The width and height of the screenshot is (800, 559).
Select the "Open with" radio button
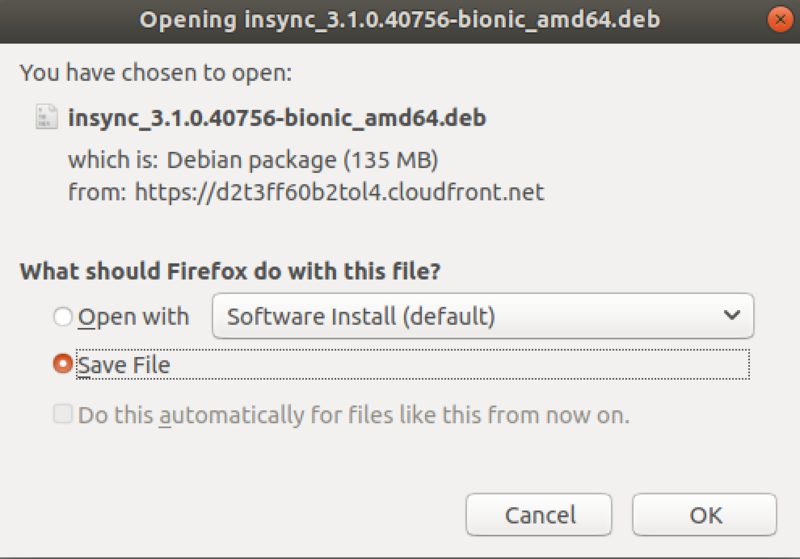63,317
